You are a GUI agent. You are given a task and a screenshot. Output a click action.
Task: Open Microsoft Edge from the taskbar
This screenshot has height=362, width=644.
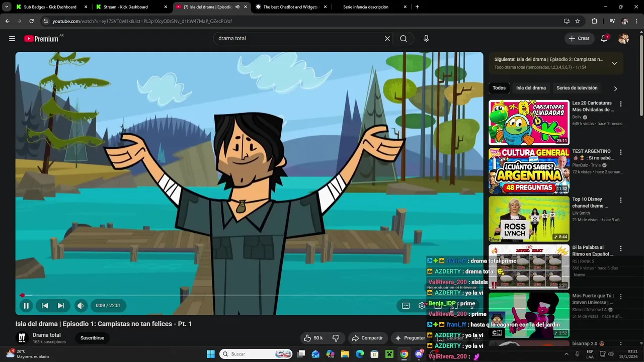360,354
